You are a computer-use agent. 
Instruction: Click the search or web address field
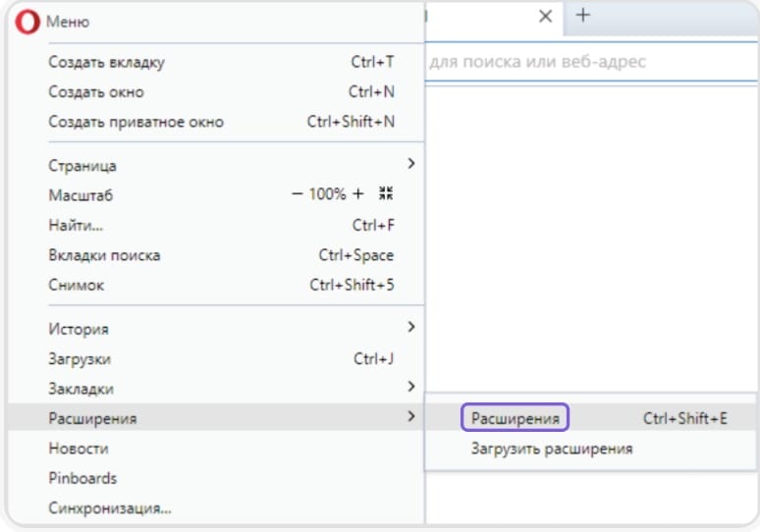tap(589, 63)
